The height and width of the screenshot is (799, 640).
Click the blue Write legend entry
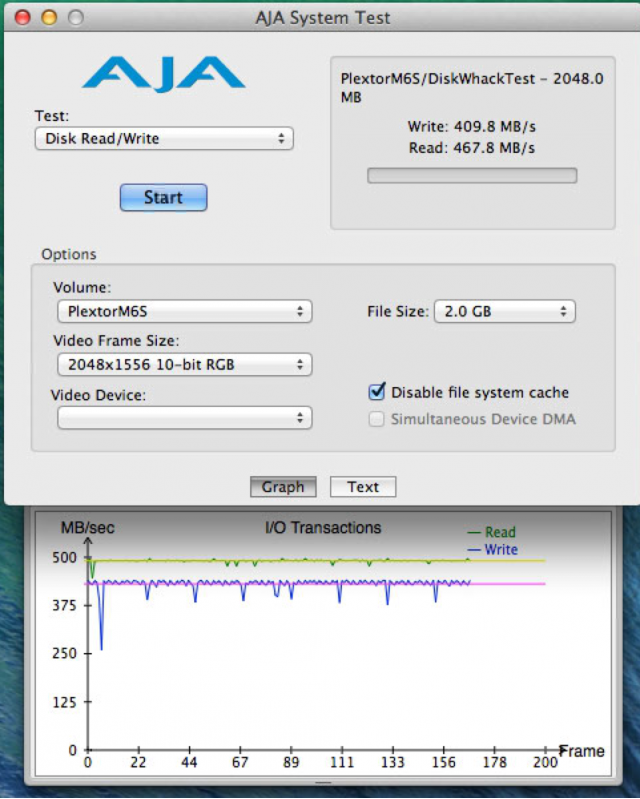[493, 549]
